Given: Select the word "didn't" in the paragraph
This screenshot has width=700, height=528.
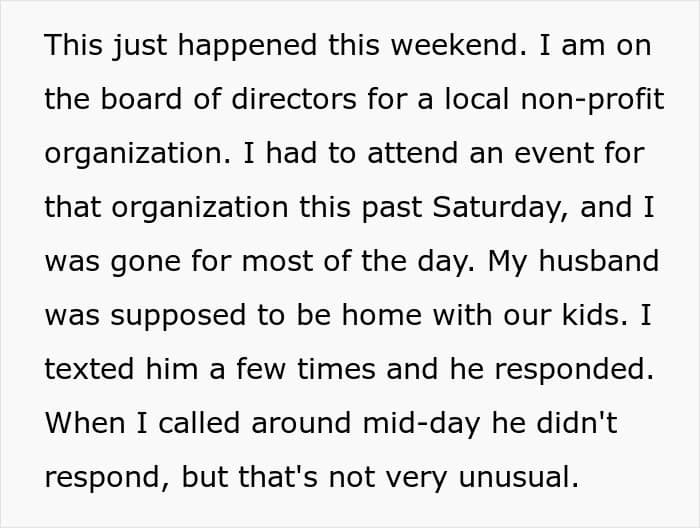Looking at the screenshot, I should point(576,423).
